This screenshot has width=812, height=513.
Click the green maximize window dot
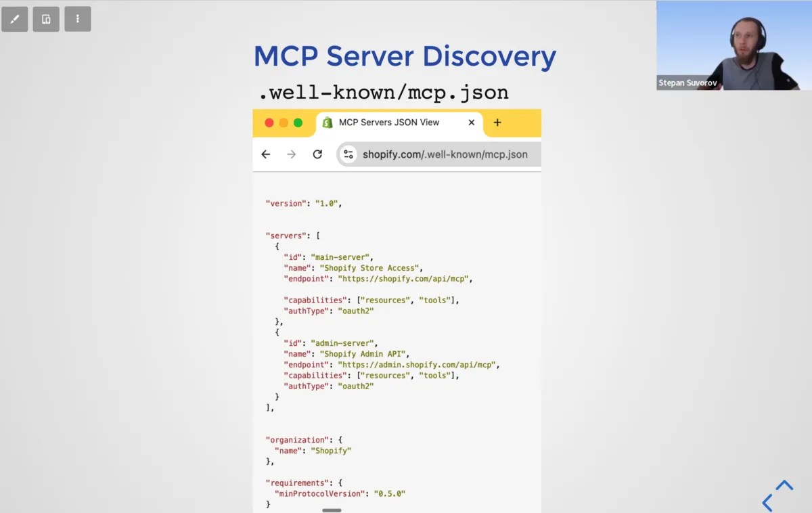coord(298,122)
